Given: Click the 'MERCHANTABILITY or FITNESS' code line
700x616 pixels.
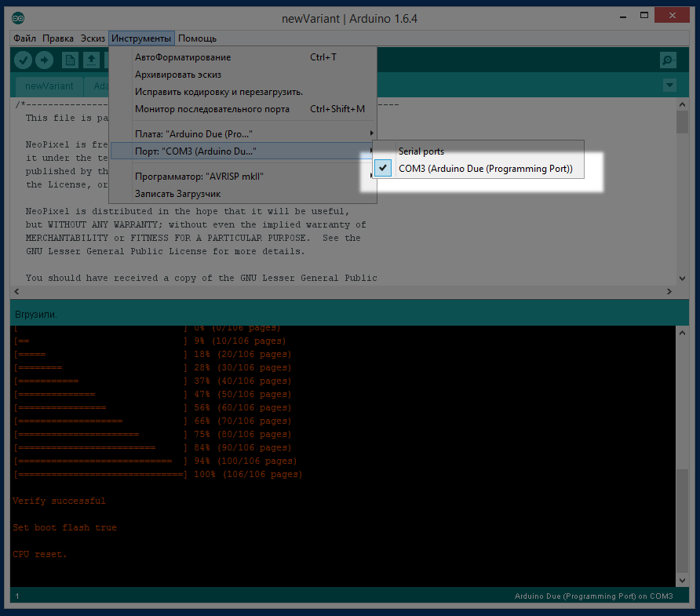Looking at the screenshot, I should pos(193,238).
